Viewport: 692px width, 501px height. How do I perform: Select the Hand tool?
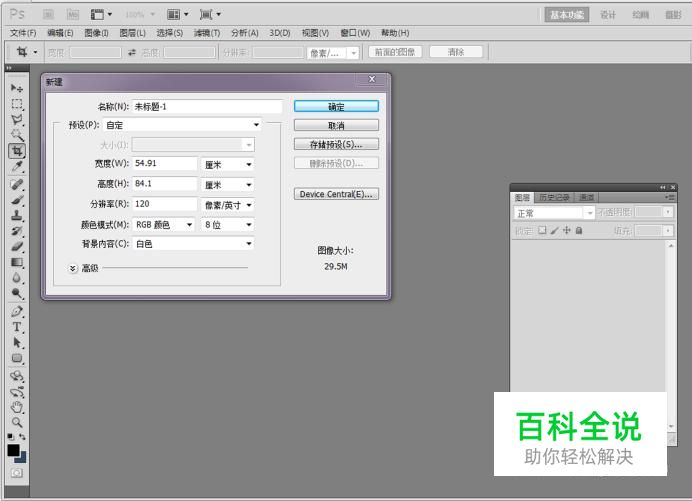(x=17, y=407)
